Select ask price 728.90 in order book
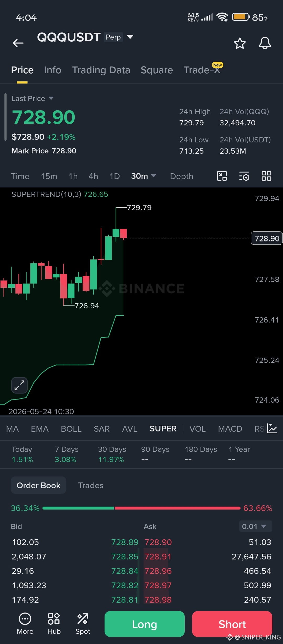The image size is (283, 644). pyautogui.click(x=158, y=542)
